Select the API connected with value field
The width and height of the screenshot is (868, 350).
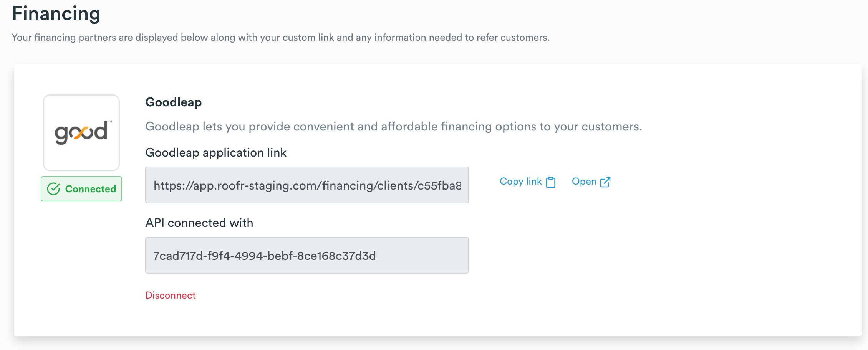point(306,255)
